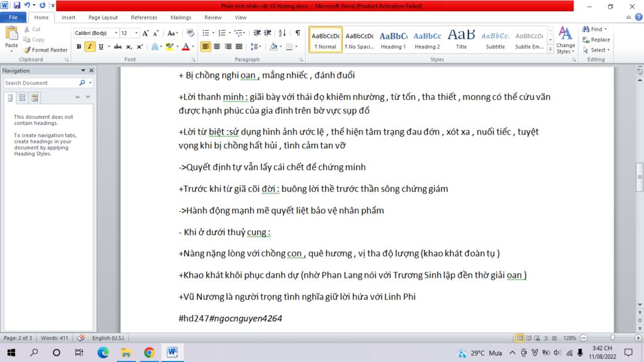
Task: Insert a bulleted list
Action: 206,33
